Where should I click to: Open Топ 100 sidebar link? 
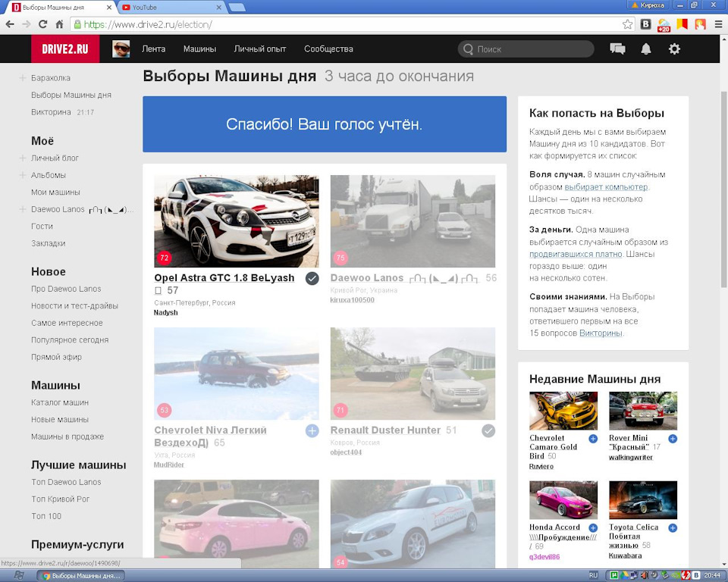(x=46, y=516)
